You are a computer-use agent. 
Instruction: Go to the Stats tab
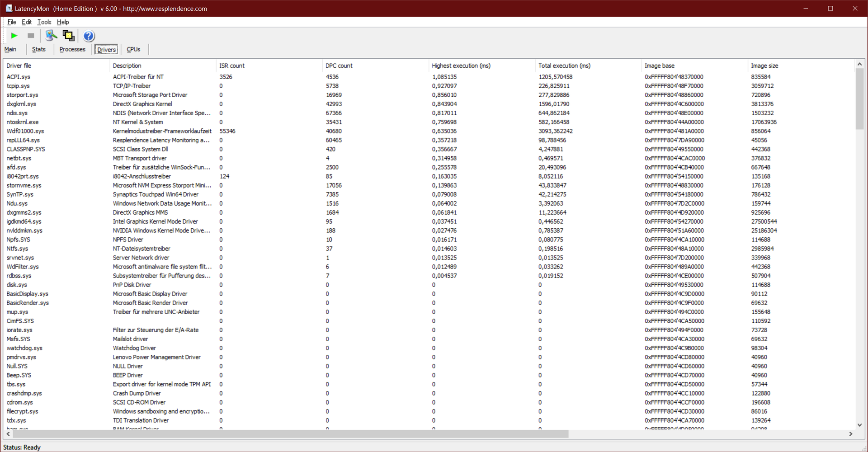click(x=38, y=49)
